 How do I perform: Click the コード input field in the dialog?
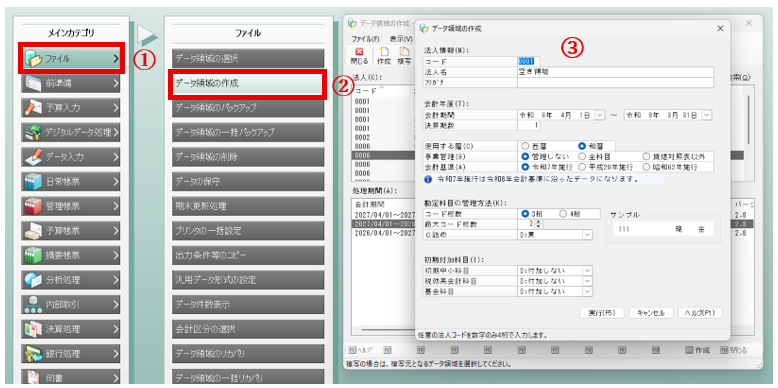click(528, 61)
